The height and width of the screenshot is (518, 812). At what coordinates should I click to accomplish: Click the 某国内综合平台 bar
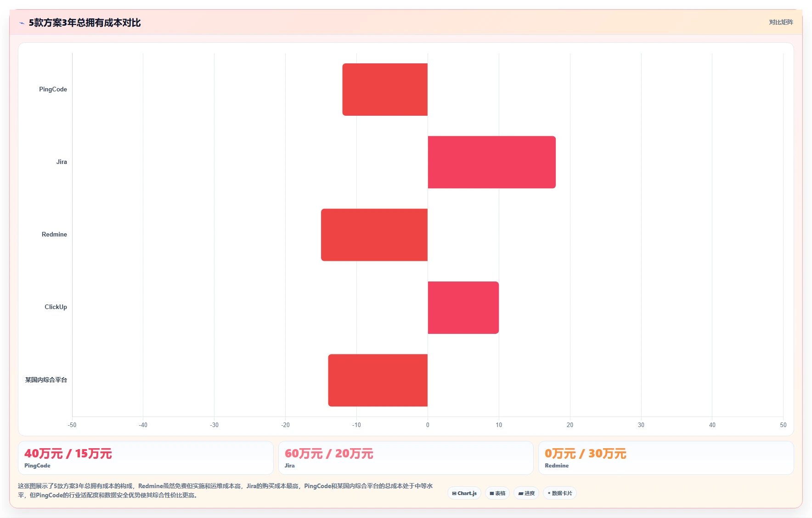coord(378,380)
